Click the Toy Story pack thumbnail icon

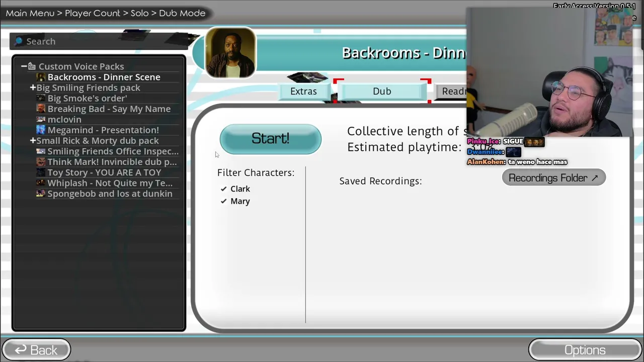(41, 172)
